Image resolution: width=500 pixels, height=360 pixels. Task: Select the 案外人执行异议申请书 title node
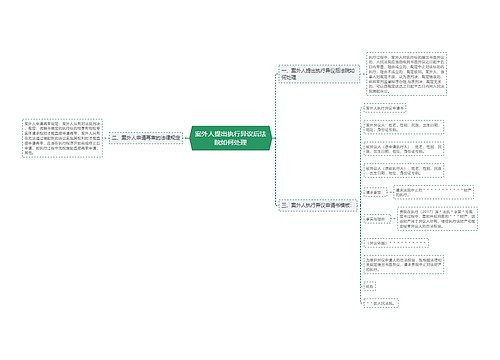[385, 108]
